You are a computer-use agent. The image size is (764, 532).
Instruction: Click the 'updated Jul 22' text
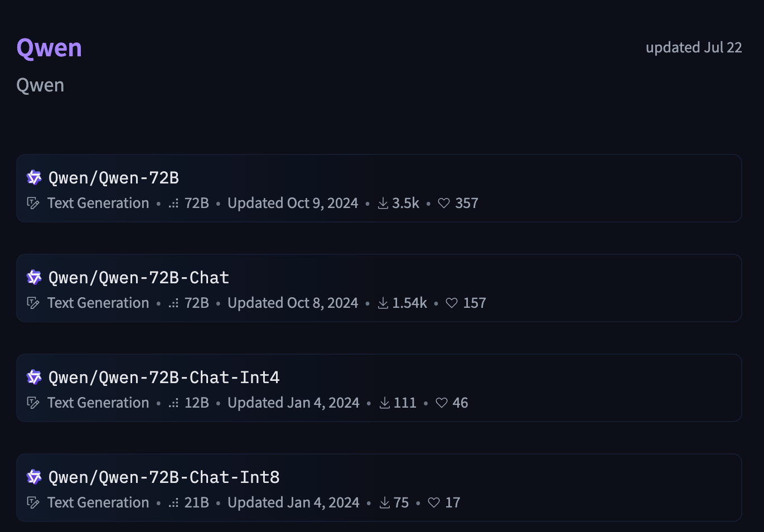point(694,48)
